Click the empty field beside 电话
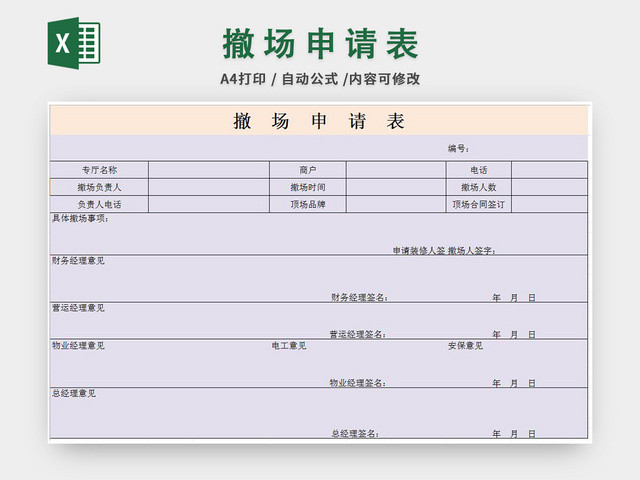 click(x=549, y=170)
